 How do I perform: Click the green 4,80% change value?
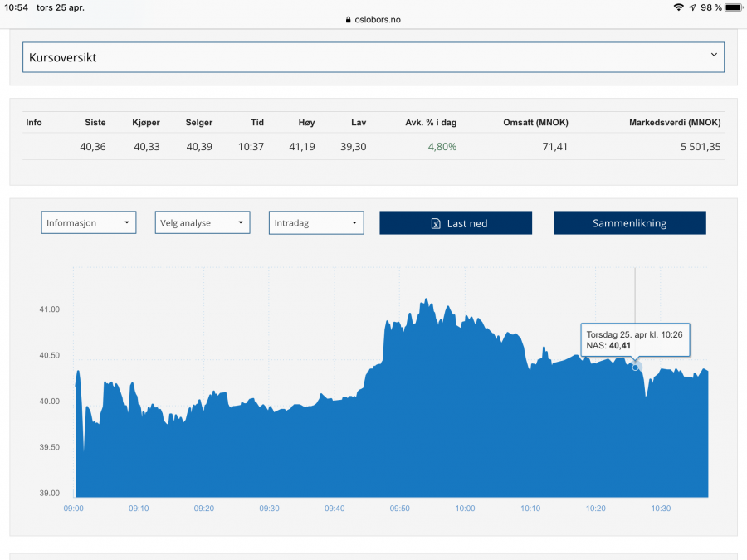pyautogui.click(x=442, y=147)
